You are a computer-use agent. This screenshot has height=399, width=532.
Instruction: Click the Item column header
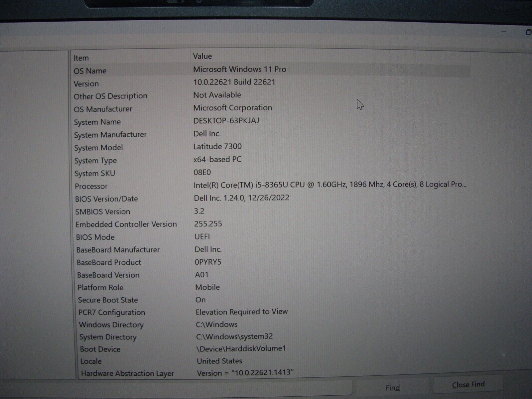tap(81, 58)
